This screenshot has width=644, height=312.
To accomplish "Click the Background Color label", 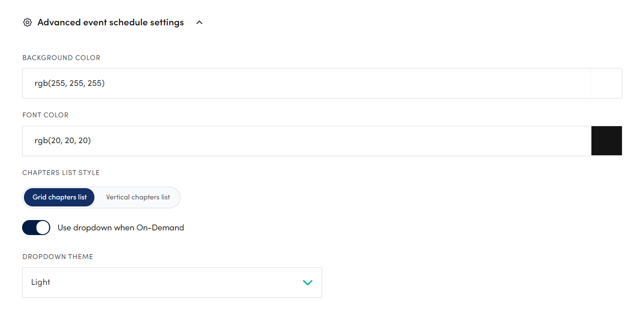I will point(61,57).
